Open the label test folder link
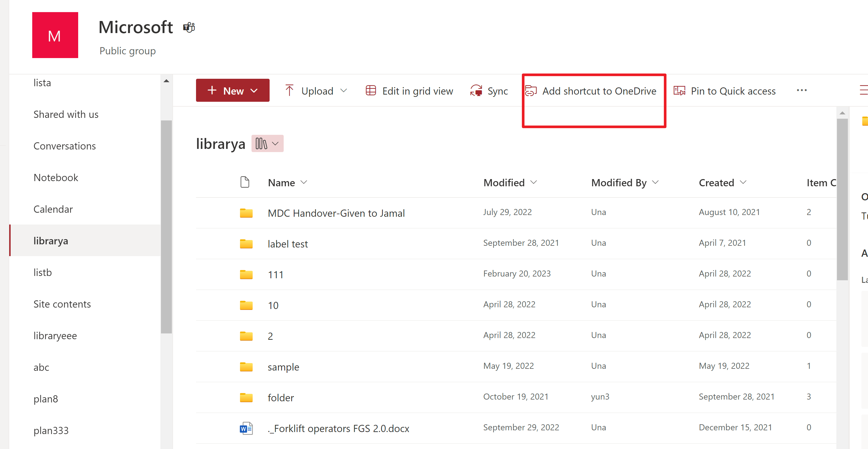868x449 pixels. click(288, 244)
